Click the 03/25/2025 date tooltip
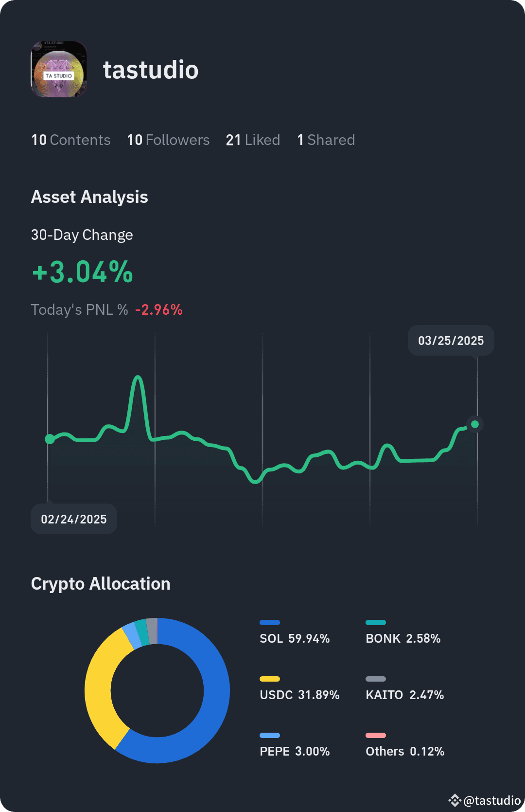The image size is (525, 812). coord(451,341)
